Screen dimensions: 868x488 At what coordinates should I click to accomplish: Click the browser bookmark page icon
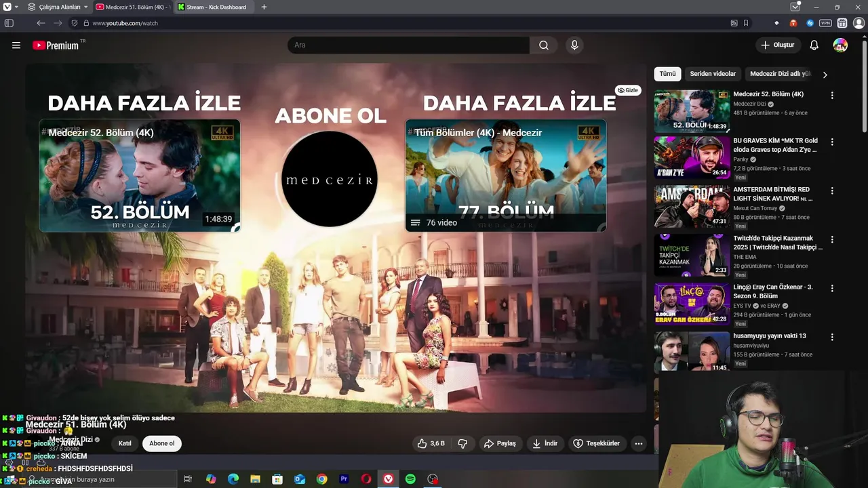(x=746, y=23)
